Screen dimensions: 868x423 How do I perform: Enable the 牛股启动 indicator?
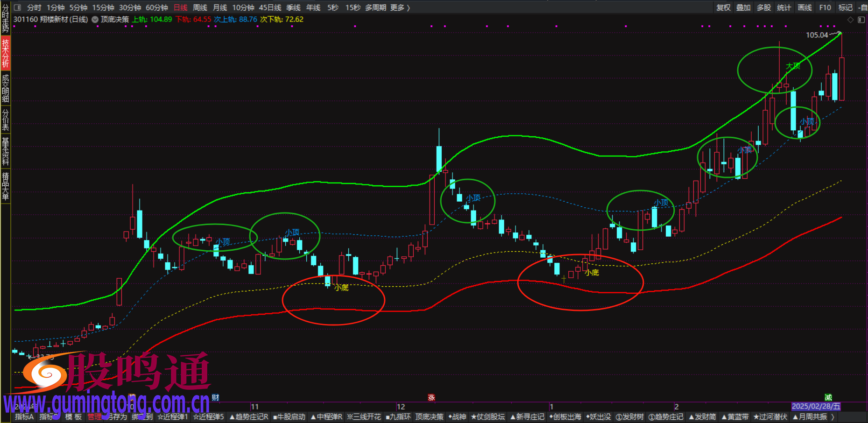point(289,416)
